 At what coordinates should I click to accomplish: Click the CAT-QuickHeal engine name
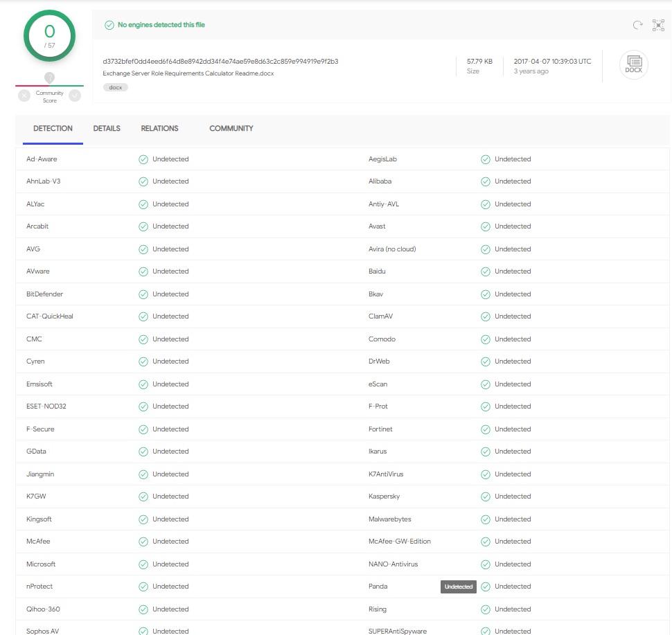[50, 316]
